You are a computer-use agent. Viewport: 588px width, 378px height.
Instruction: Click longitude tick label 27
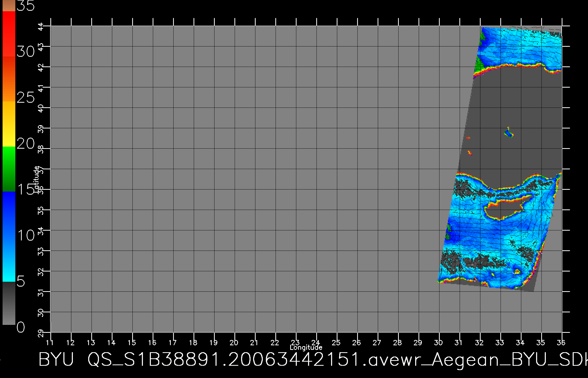click(377, 342)
